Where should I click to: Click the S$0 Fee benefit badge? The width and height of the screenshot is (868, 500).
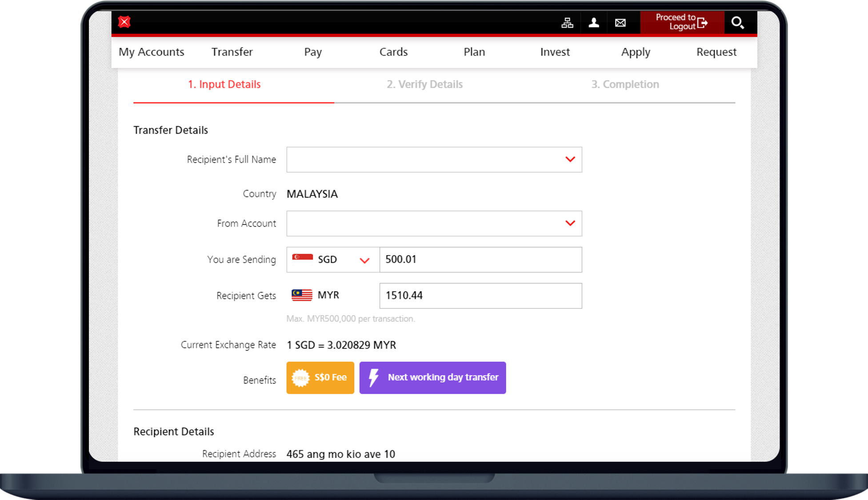pyautogui.click(x=320, y=377)
